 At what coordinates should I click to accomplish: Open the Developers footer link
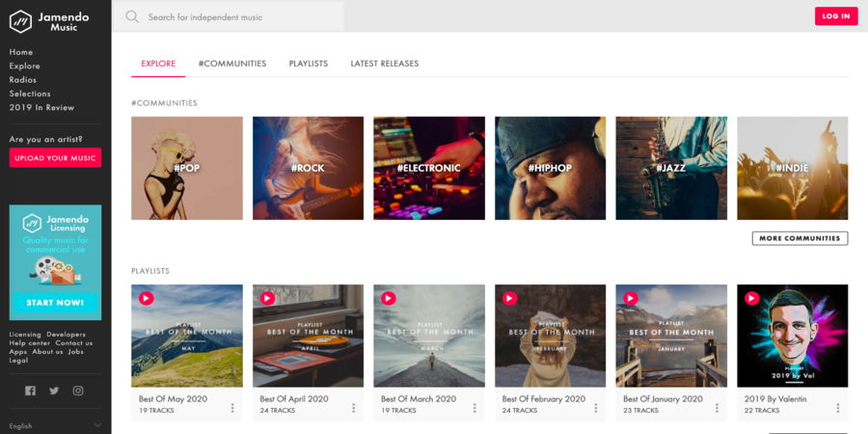coord(66,335)
